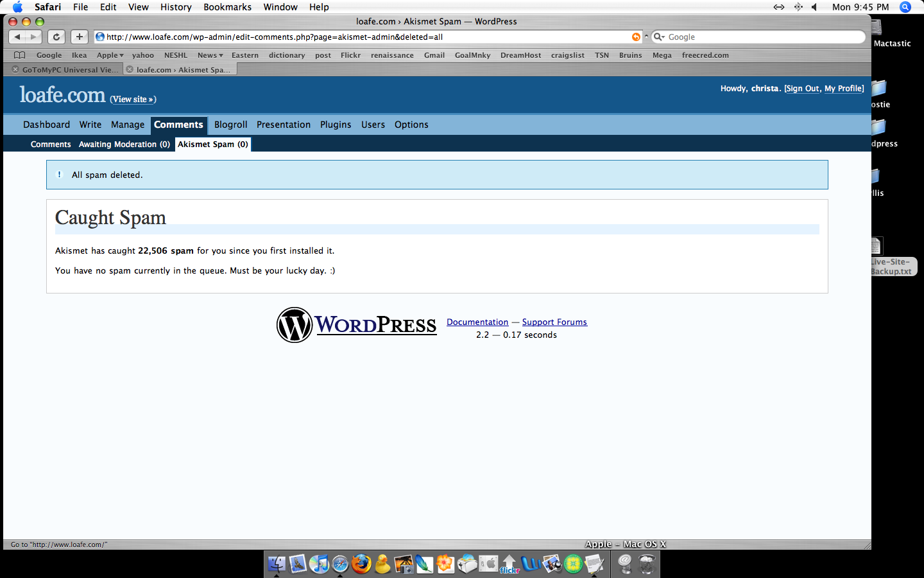Open System Preferences from the Dock
Screen dimensions: 924x578
click(488, 564)
